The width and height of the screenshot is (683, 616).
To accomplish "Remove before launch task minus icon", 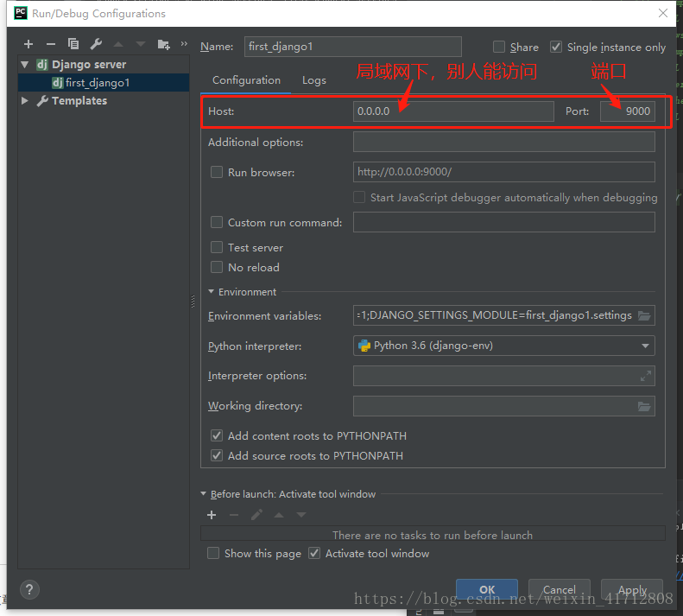I will click(234, 515).
